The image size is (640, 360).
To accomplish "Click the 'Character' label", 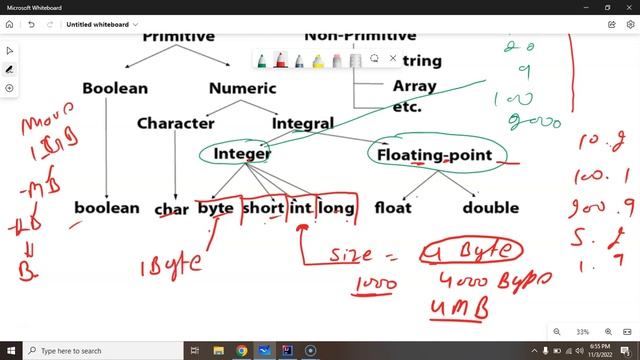I will coord(176,123).
